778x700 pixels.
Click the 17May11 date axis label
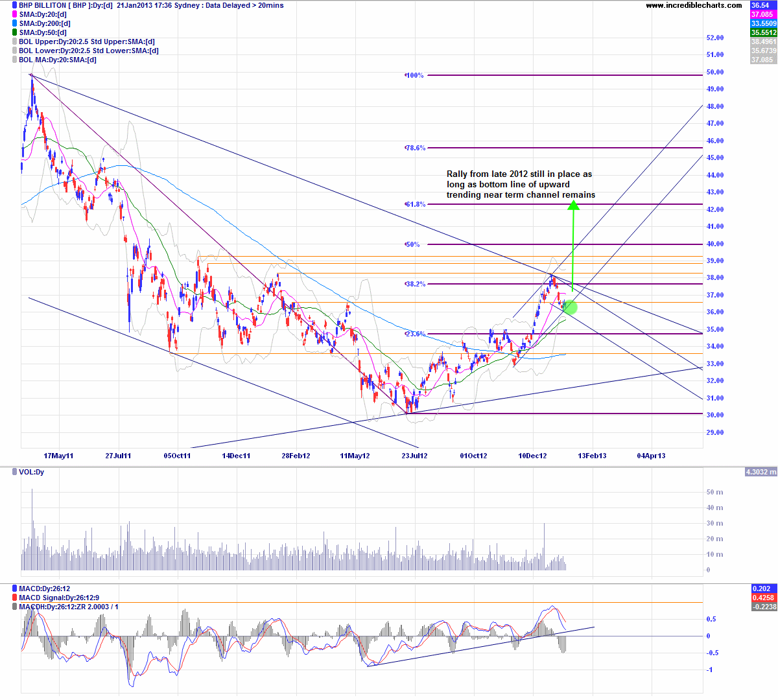pos(58,456)
